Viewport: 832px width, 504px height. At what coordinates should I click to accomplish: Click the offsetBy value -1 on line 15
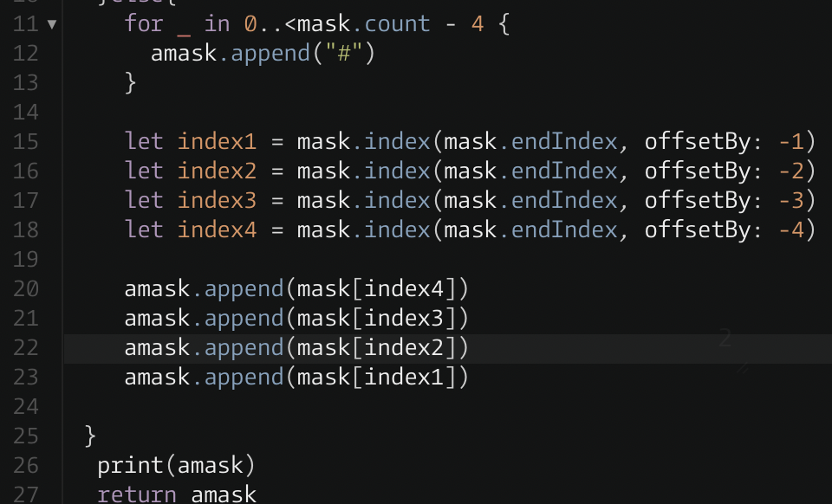[791, 142]
